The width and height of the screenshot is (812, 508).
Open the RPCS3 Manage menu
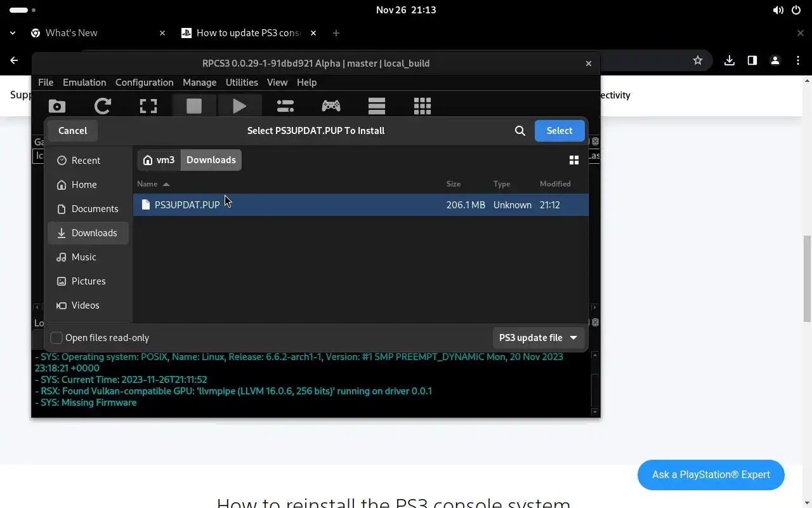[x=199, y=83]
